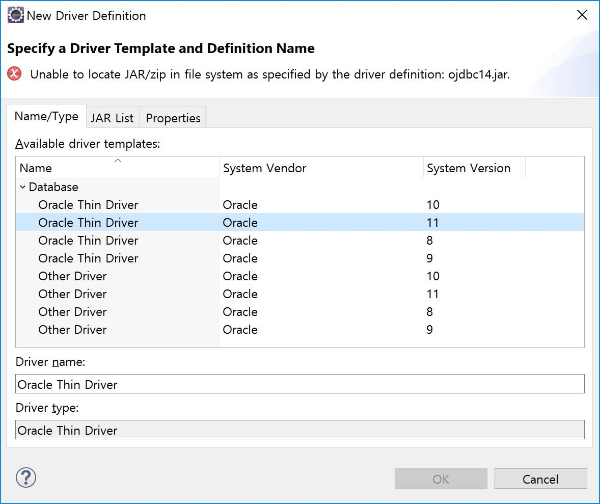The width and height of the screenshot is (600, 504).
Task: Click the Available driver templates label
Action: pos(88,144)
